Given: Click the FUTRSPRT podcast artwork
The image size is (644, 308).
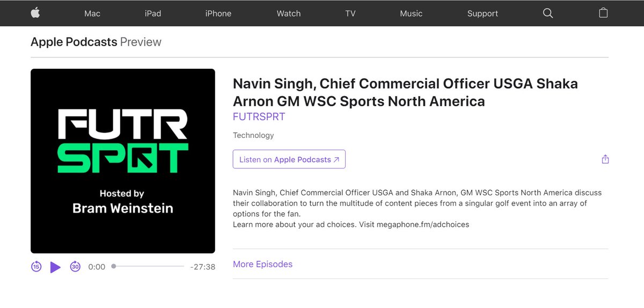Looking at the screenshot, I should [x=123, y=161].
